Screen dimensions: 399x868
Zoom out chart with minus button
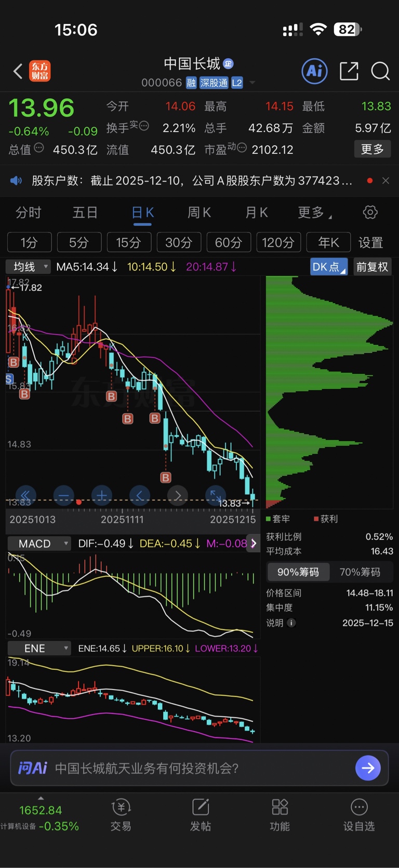[x=64, y=496]
